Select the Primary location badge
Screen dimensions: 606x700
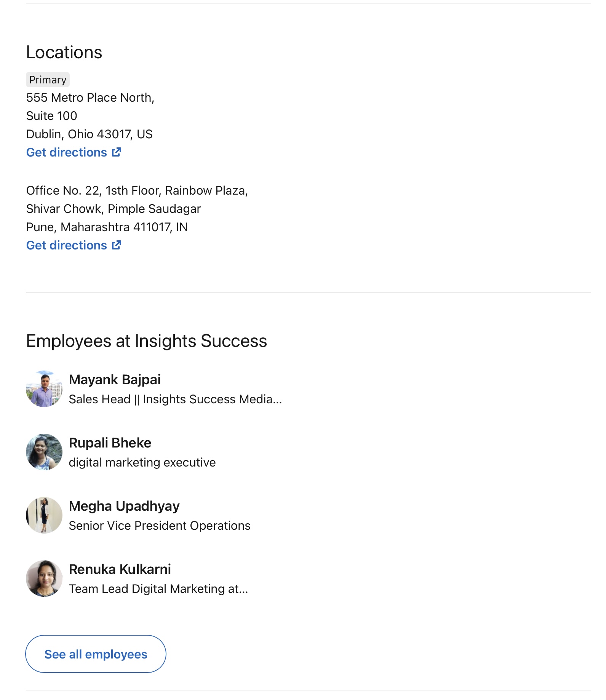coord(48,80)
